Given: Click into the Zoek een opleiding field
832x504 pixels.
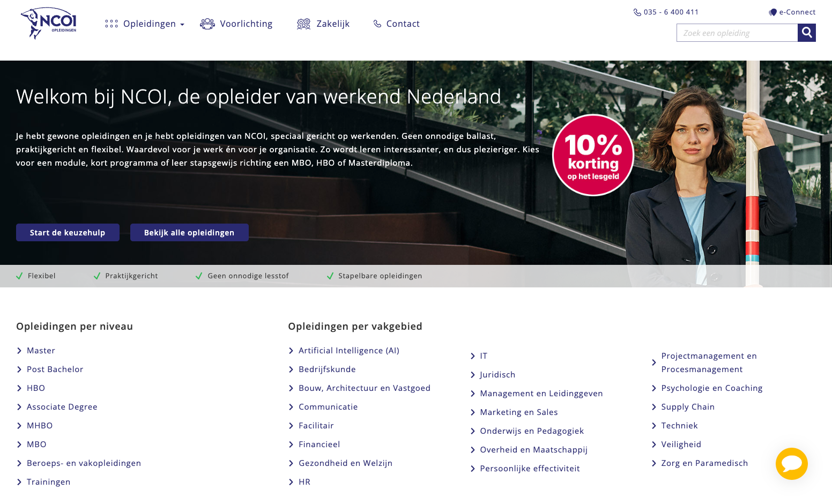Looking at the screenshot, I should tap(737, 33).
